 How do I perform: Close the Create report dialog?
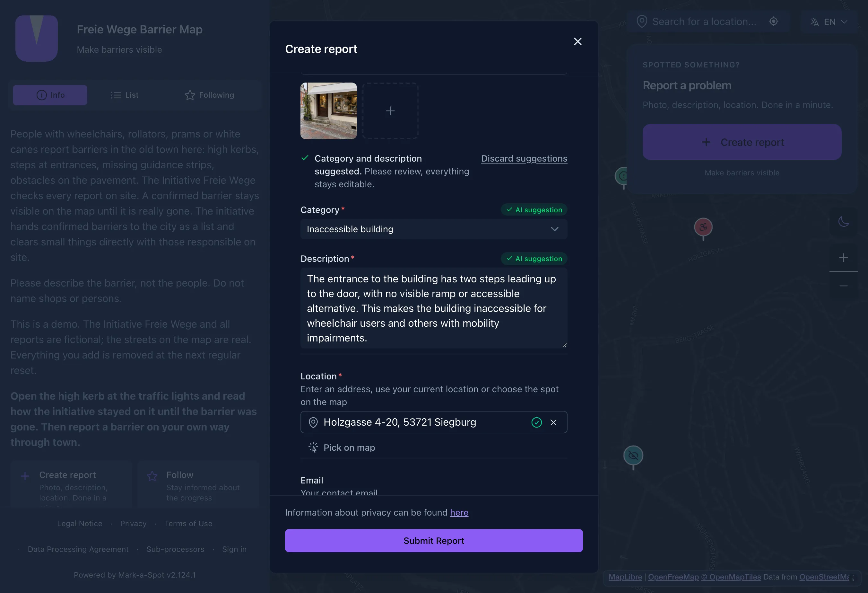577,41
